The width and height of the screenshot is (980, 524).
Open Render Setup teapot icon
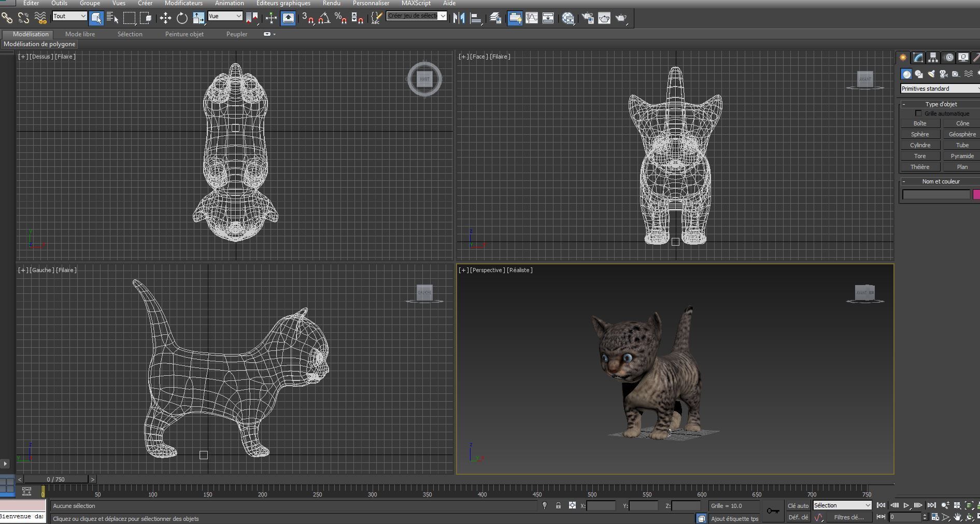coord(588,18)
